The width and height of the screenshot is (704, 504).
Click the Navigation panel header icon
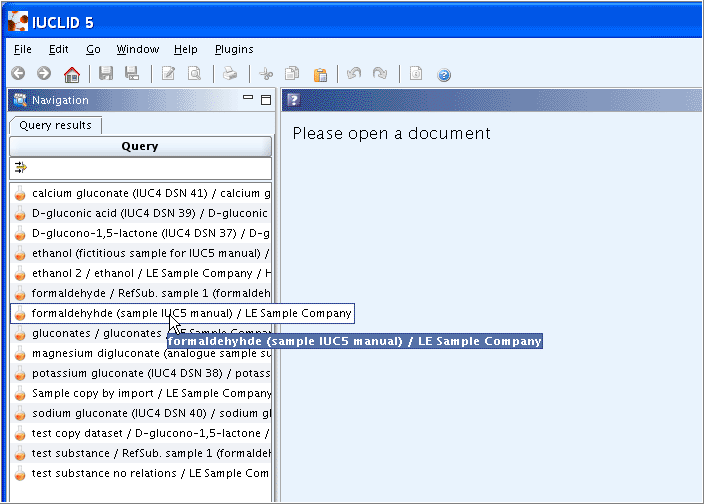pyautogui.click(x=20, y=100)
